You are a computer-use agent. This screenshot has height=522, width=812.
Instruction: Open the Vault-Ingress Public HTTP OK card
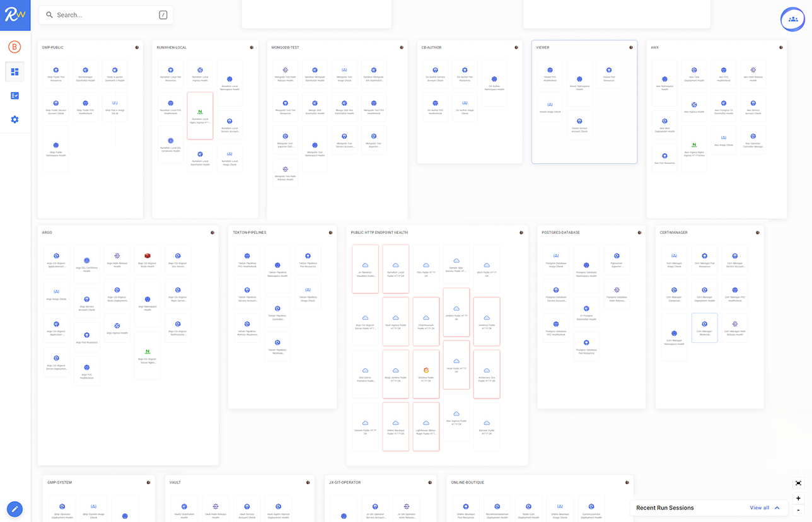point(396,322)
